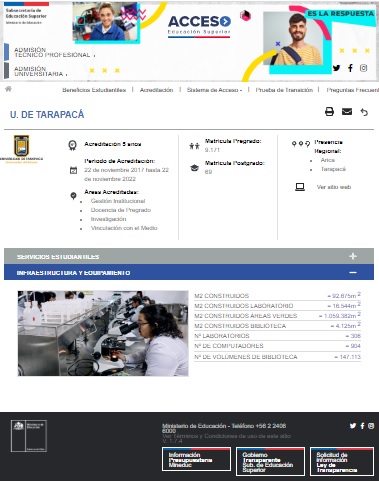Click laptop icon next to Ver sitio web
This screenshot has height=482, width=379.
click(x=300, y=187)
